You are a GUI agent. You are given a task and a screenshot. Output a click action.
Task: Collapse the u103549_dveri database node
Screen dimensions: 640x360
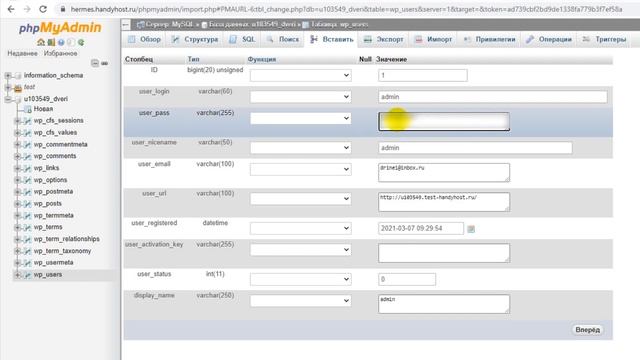[8, 99]
